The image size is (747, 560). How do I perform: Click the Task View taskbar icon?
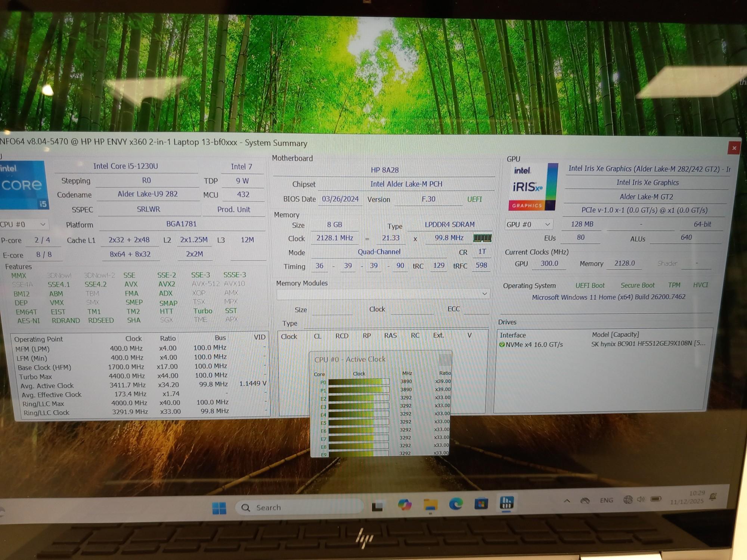coord(377,506)
